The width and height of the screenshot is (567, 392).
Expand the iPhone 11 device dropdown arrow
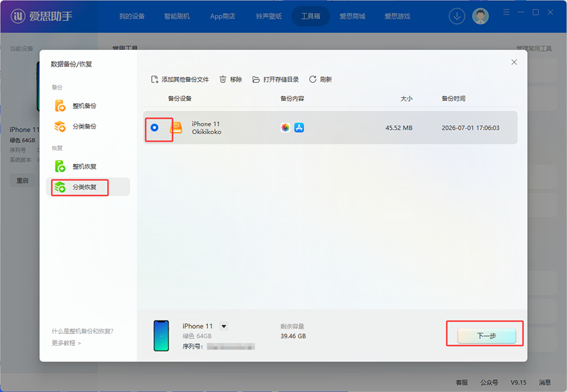[x=224, y=326]
